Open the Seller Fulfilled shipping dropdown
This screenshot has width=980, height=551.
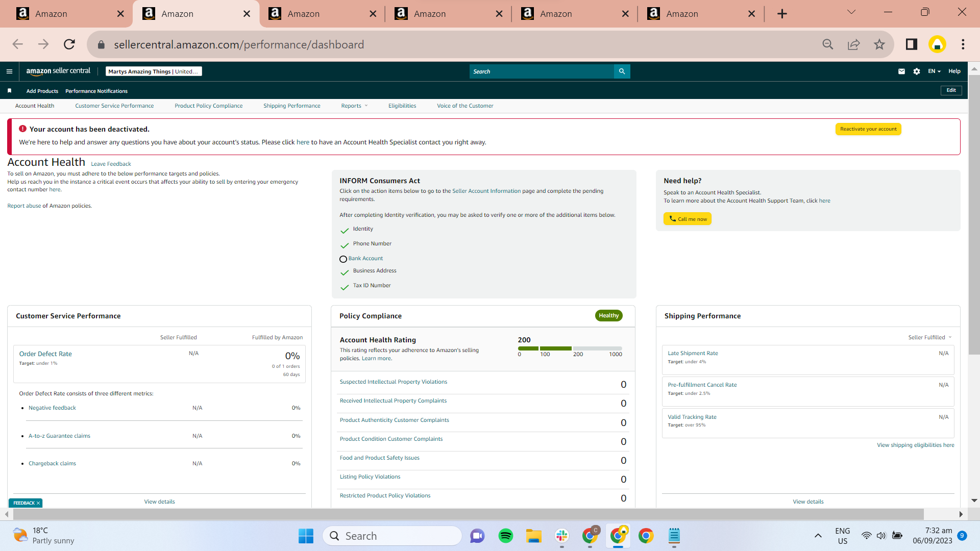(930, 337)
